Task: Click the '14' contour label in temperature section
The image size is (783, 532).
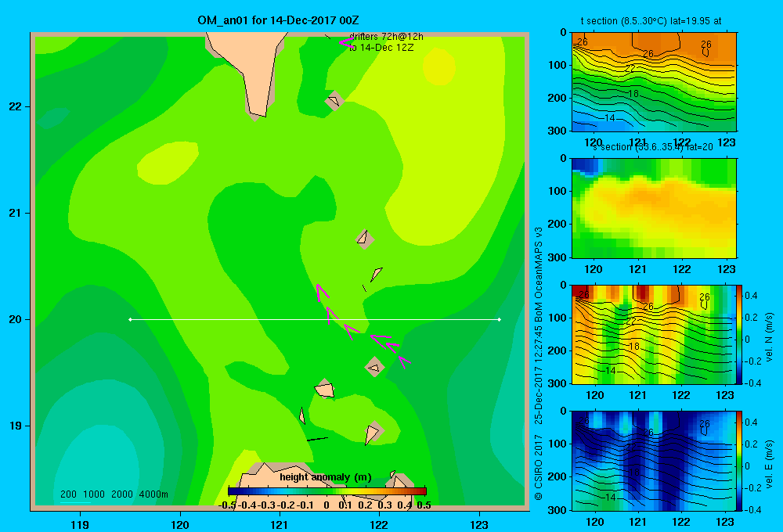Action: 609,118
